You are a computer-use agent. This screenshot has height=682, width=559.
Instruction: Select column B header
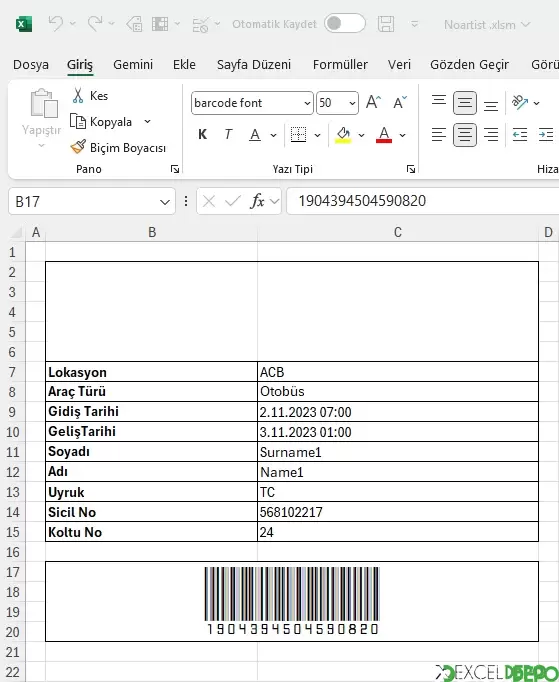152,232
